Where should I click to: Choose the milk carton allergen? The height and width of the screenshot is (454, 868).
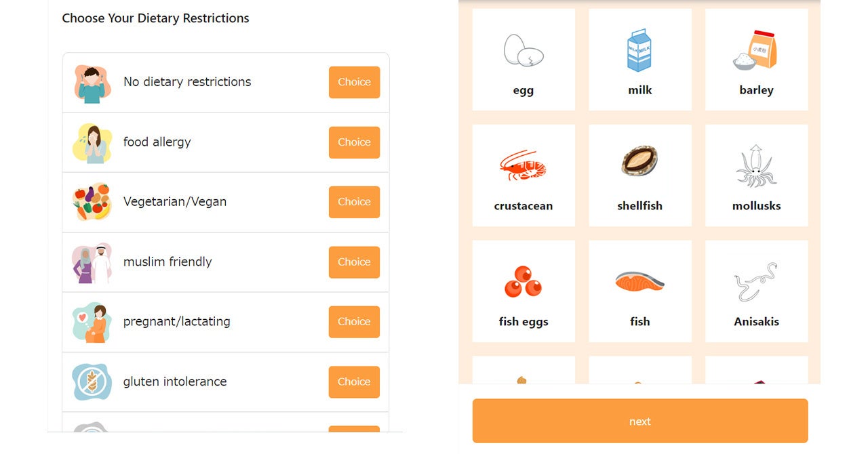(x=639, y=60)
